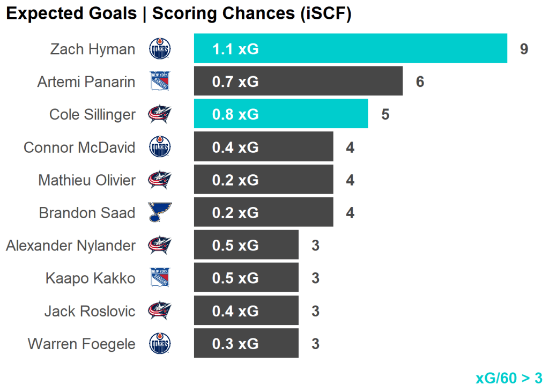Viewport: 549px width, 392px height.
Task: Click Oilers logo next to Zach Hyman
Action: (160, 49)
